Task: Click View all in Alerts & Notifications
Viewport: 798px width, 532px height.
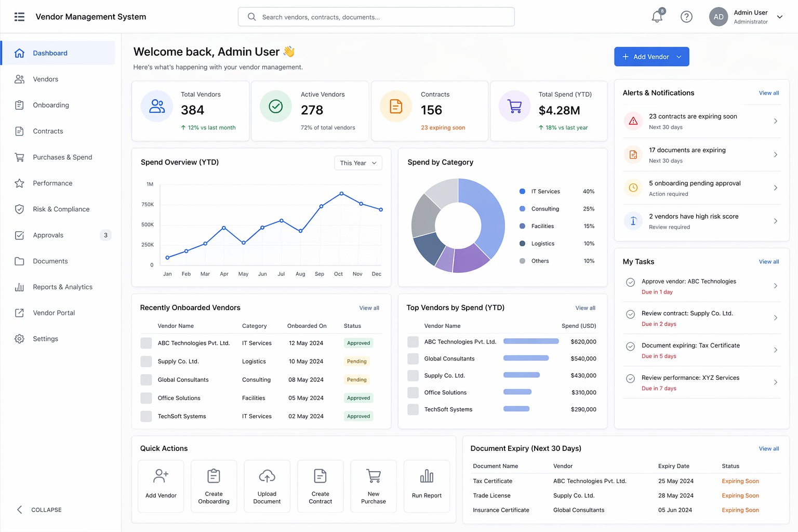Action: (x=769, y=93)
